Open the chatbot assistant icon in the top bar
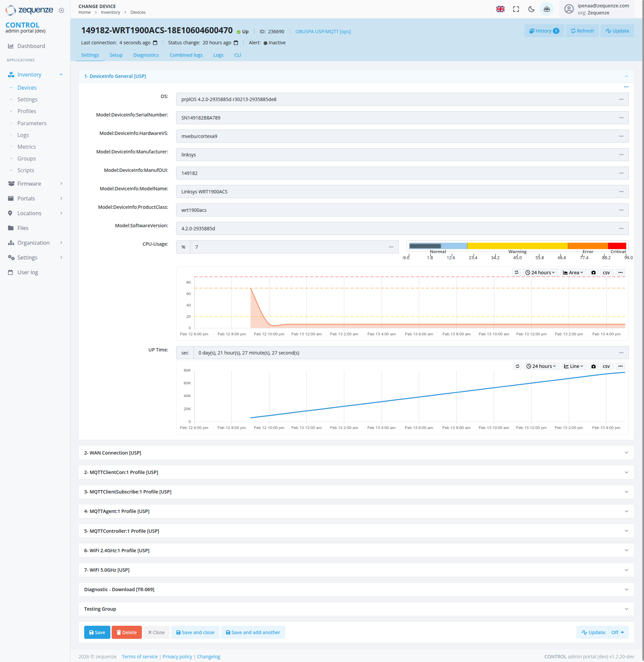This screenshot has height=662, width=644. click(x=547, y=9)
